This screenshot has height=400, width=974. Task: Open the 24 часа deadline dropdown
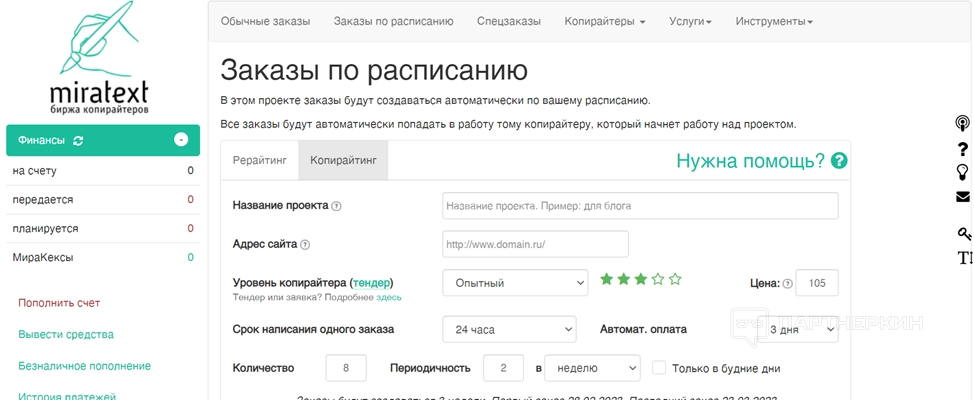pyautogui.click(x=509, y=329)
